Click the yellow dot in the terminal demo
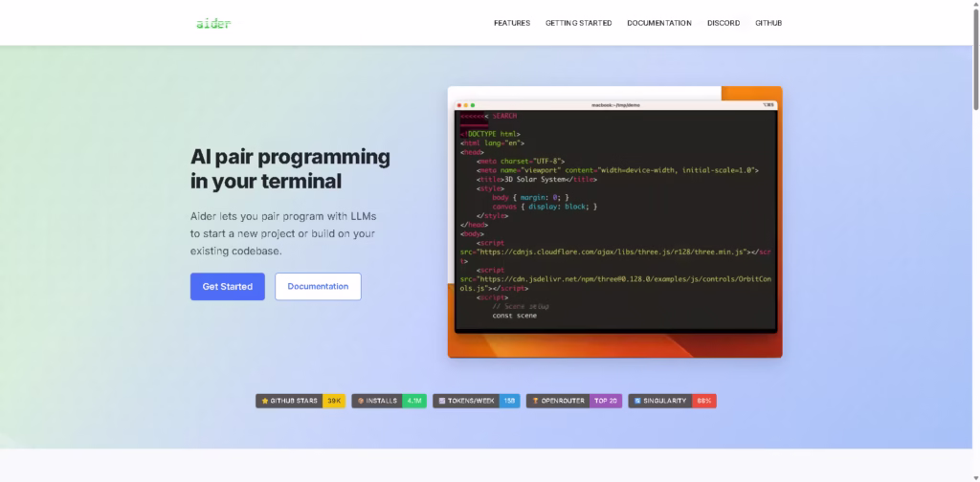Screen dimensions: 980x482 pos(465,104)
